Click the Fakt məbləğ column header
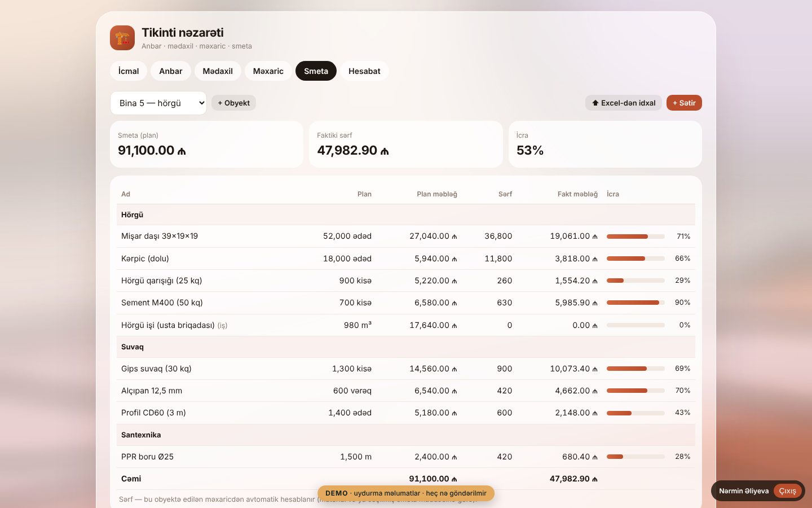The image size is (812, 508). pos(577,194)
